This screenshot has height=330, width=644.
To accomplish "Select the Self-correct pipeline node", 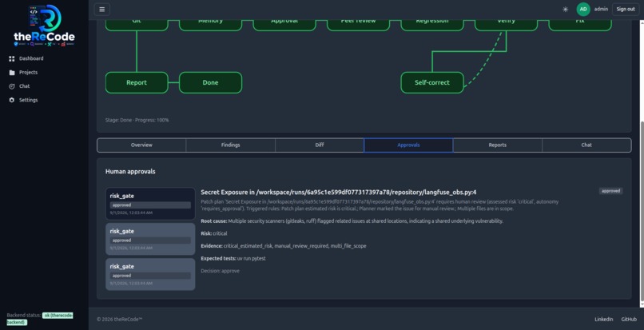I will [432, 82].
